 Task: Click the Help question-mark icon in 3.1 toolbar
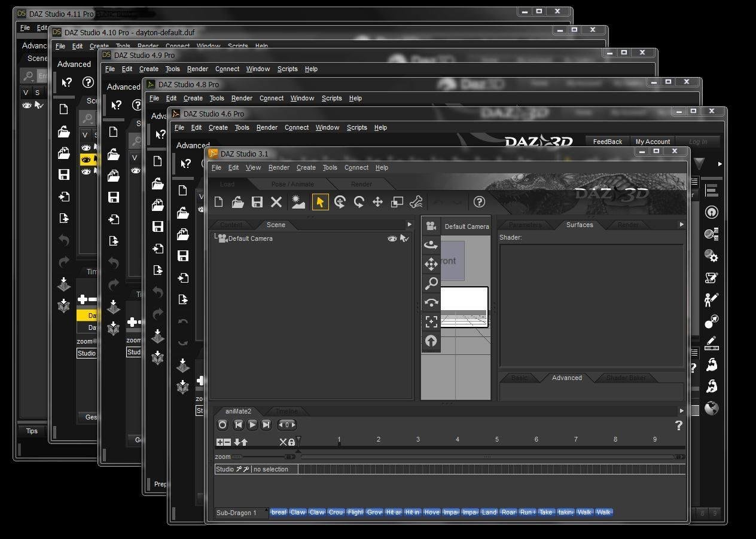click(x=479, y=202)
